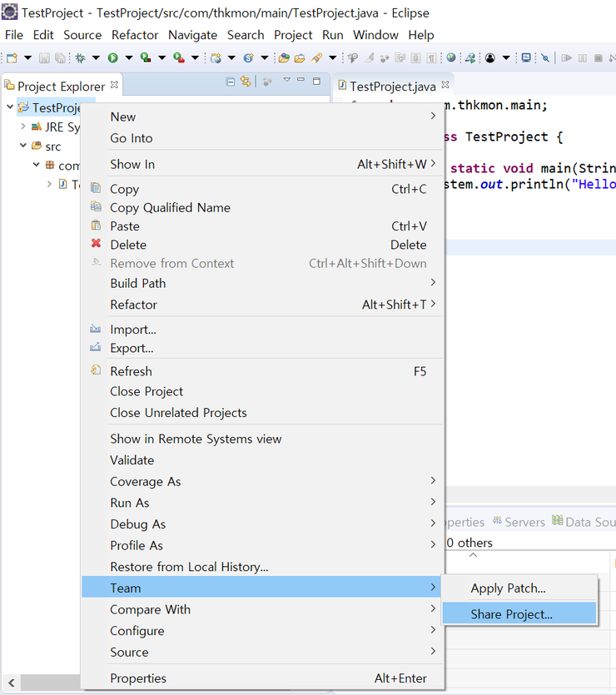Open the Navigate menu in menu bar
The width and height of the screenshot is (616, 695).
point(192,35)
